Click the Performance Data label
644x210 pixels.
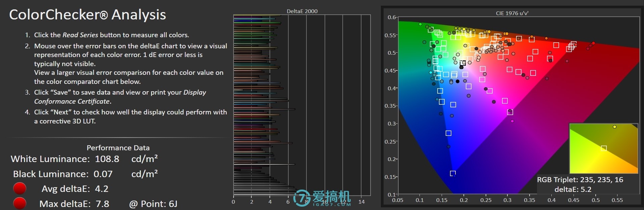(118, 148)
